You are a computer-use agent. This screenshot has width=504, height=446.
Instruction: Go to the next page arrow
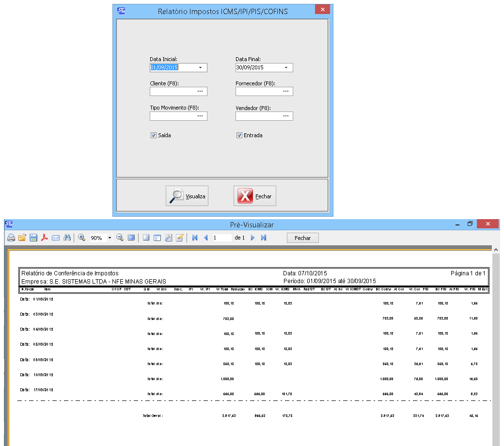pyautogui.click(x=252, y=238)
